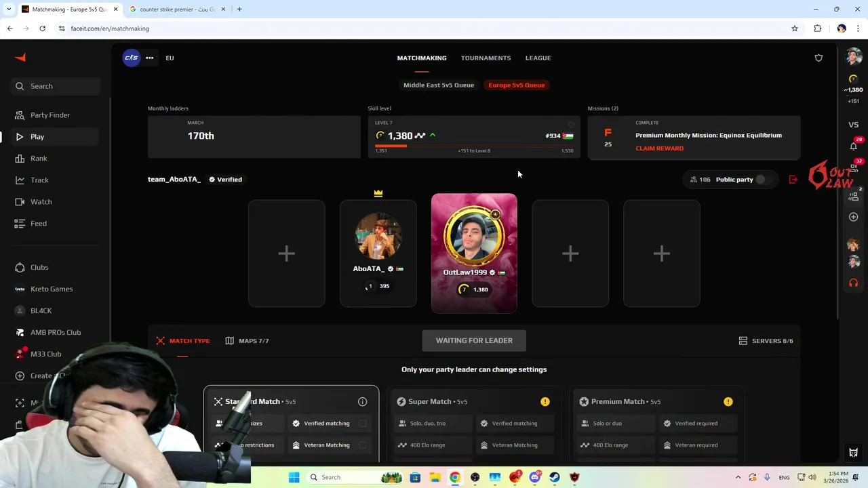Focus the sidebar Search field
This screenshot has width=868, height=488.
(56, 86)
